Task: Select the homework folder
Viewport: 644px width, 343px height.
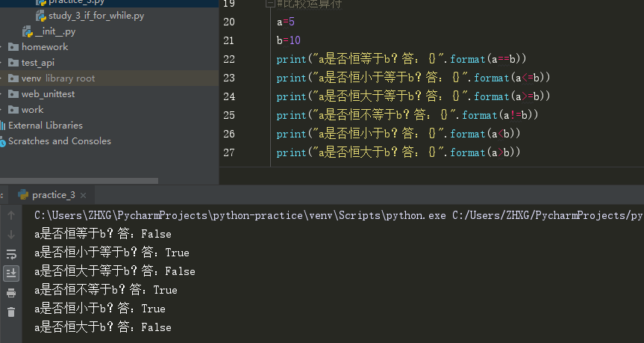Action: pyautogui.click(x=45, y=47)
